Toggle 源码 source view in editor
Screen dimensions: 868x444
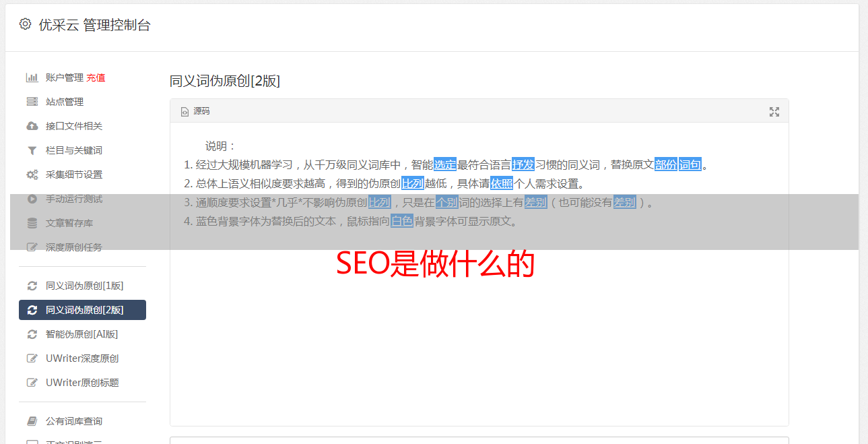tap(195, 111)
